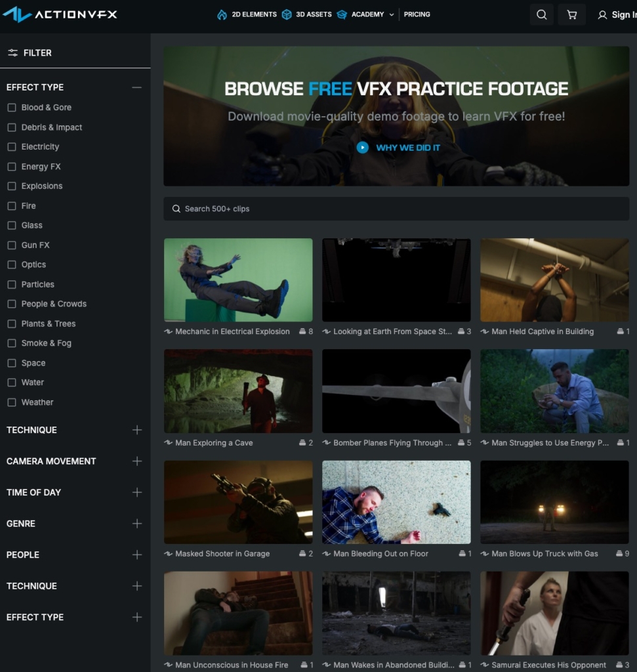637x672 pixels.
Task: Click the play icon beside Why We Did It
Action: pos(362,148)
